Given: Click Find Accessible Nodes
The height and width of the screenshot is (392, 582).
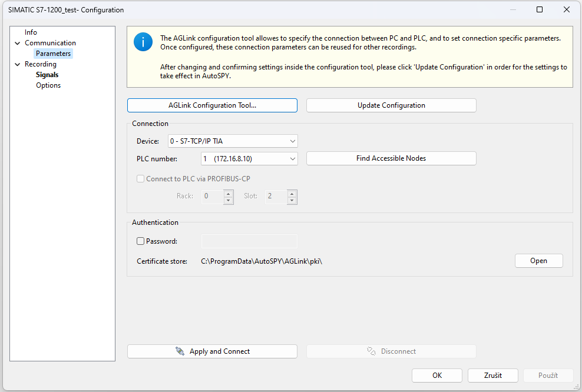Looking at the screenshot, I should 391,158.
